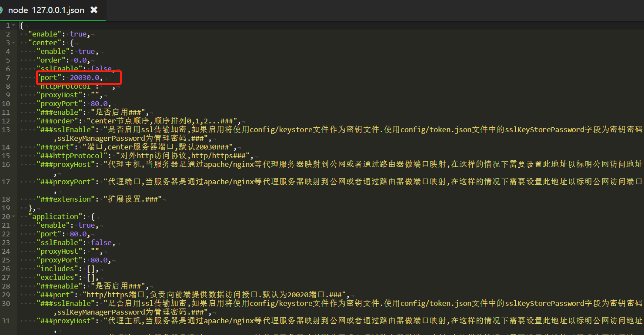Click line number 19 in the gutter
644x335 pixels.
click(6, 208)
